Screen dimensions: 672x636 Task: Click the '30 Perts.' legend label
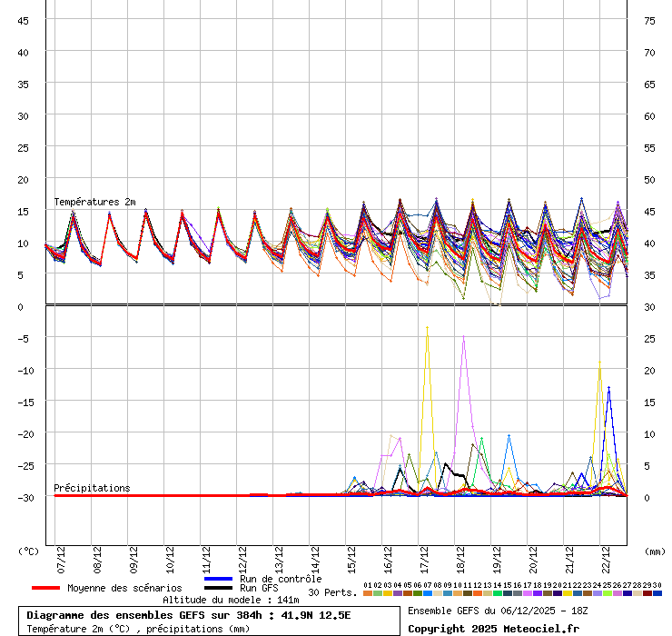click(x=332, y=592)
